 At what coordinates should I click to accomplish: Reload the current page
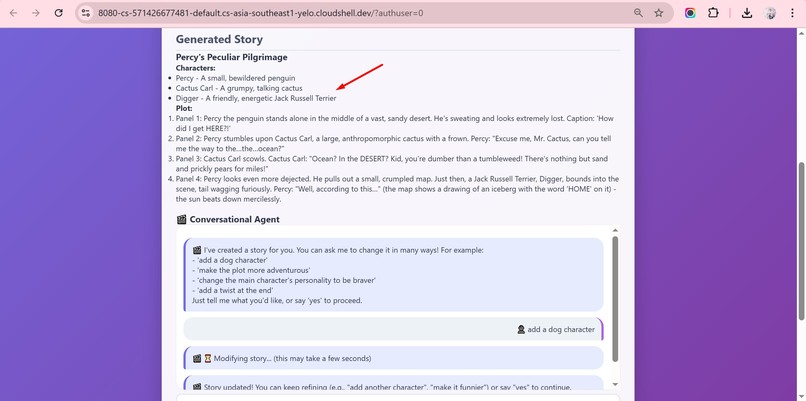tap(59, 13)
